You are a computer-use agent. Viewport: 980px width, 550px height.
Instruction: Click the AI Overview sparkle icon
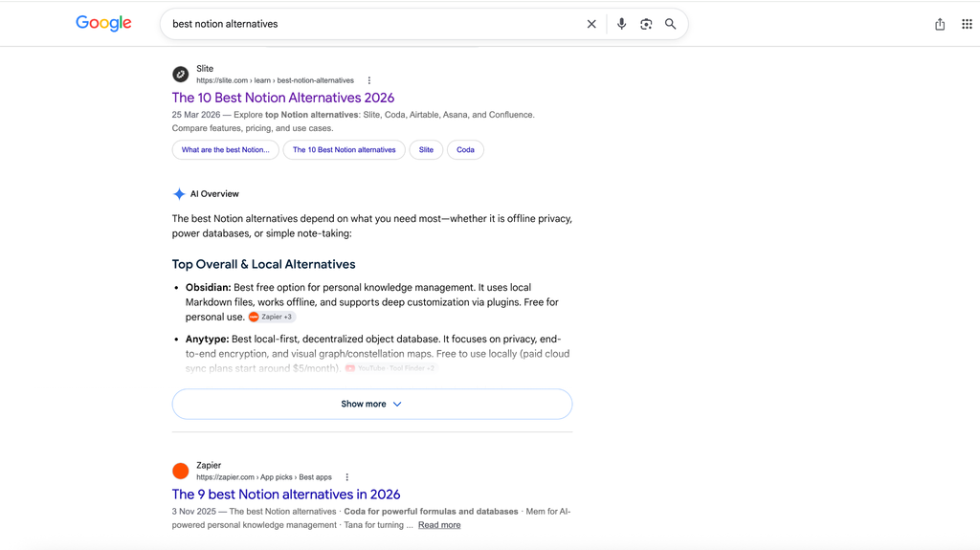[x=179, y=194]
